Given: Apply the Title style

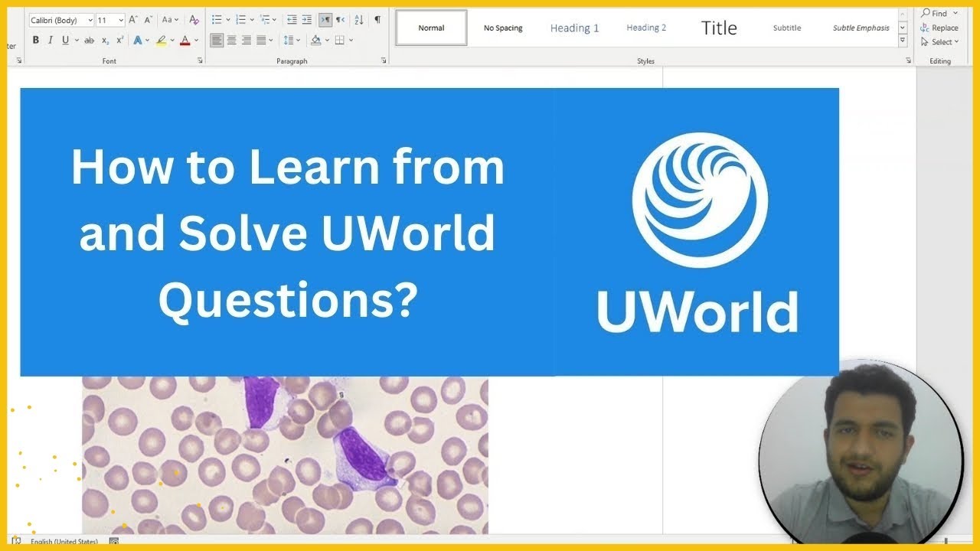Looking at the screenshot, I should [719, 28].
